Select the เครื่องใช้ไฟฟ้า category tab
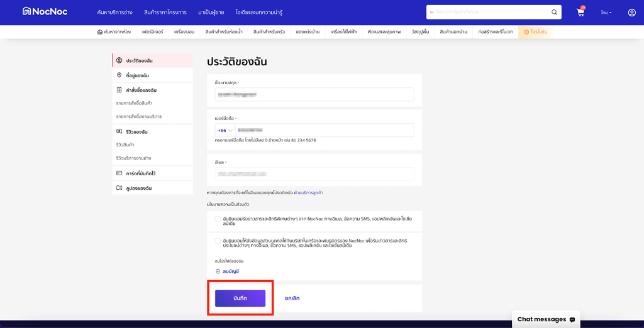Image resolution: width=644 pixels, height=328 pixels. (344, 31)
